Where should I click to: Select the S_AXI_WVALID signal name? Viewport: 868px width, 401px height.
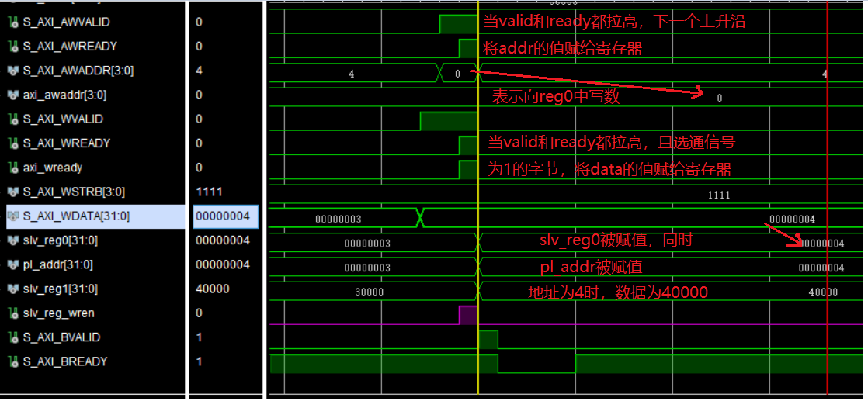(x=63, y=119)
